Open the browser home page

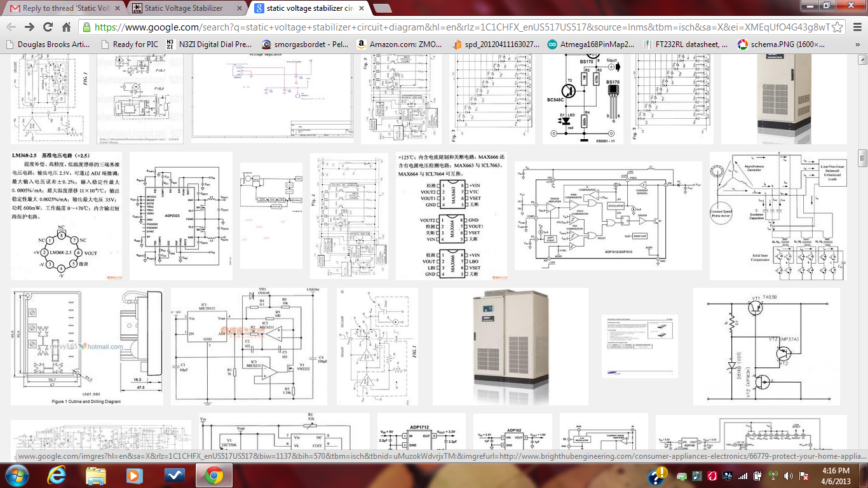click(x=66, y=27)
